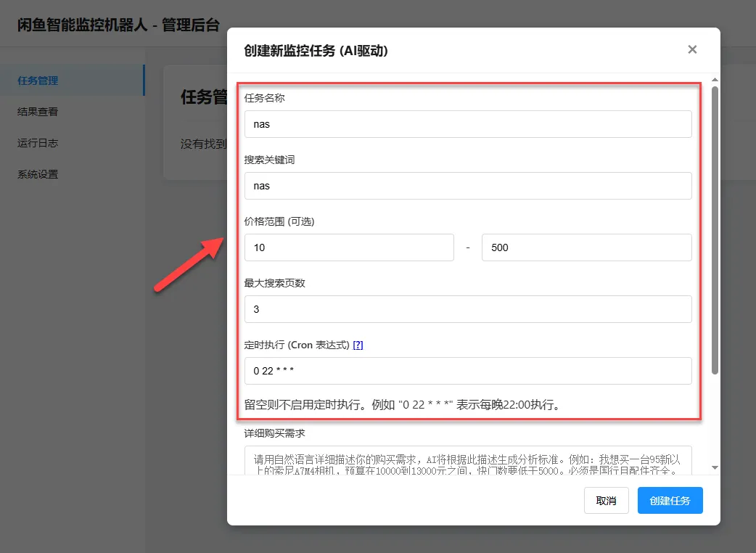Open 运行日志 from the sidebar
This screenshot has height=553, width=756.
pyautogui.click(x=38, y=143)
